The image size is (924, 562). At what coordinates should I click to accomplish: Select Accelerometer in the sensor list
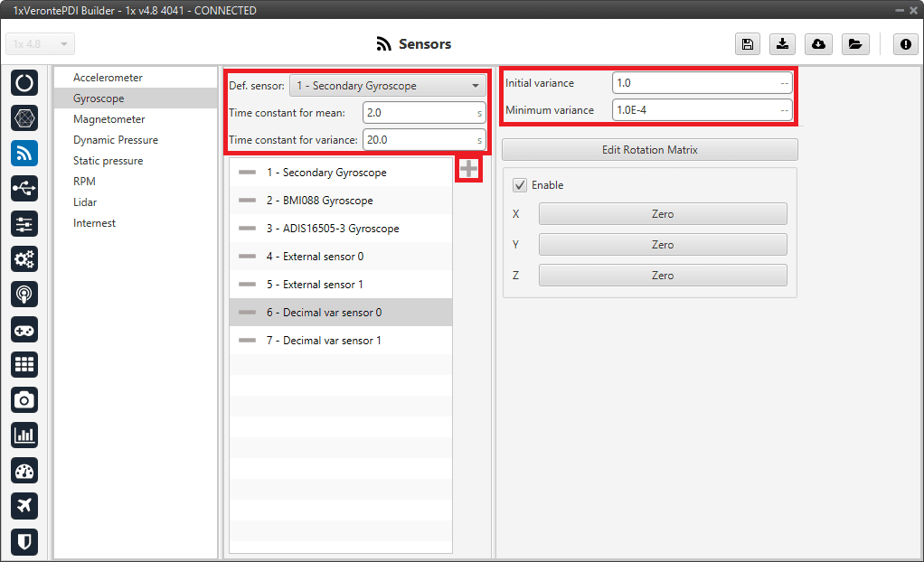108,78
